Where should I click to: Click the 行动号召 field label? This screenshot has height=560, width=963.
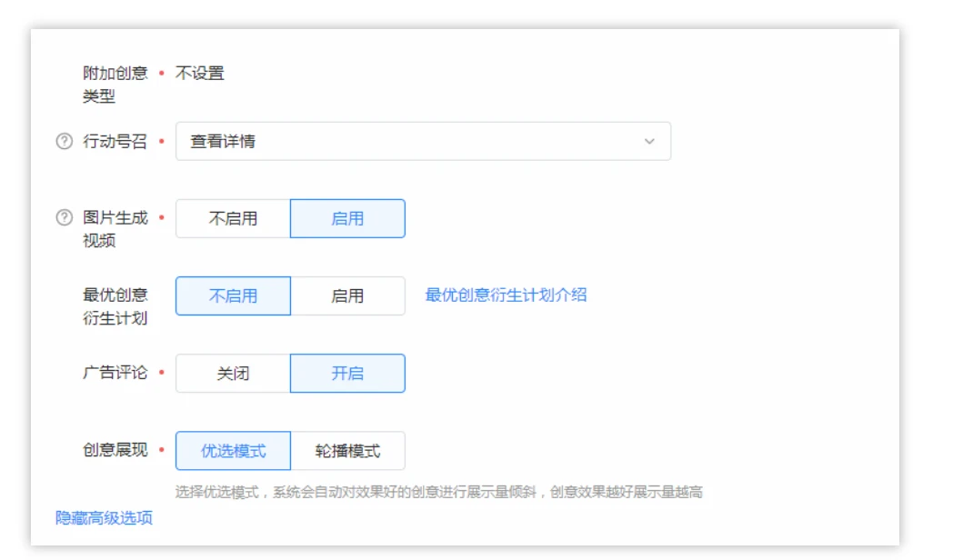tap(115, 142)
